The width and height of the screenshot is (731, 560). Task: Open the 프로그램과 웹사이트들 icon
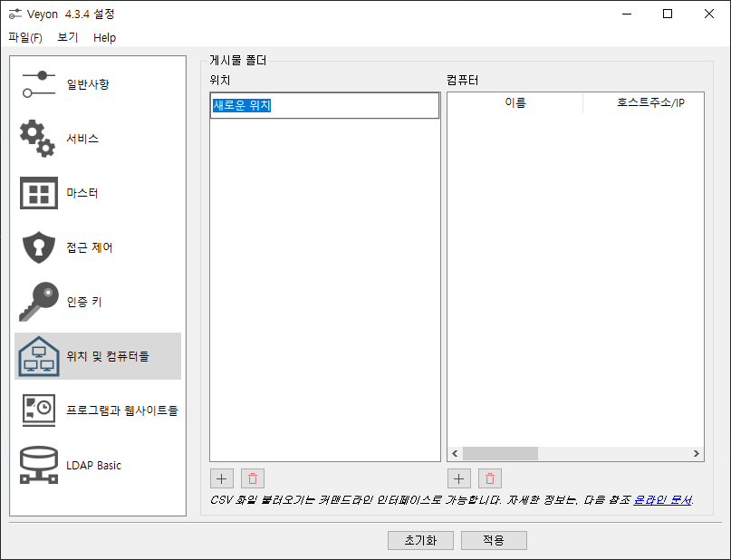(39, 410)
